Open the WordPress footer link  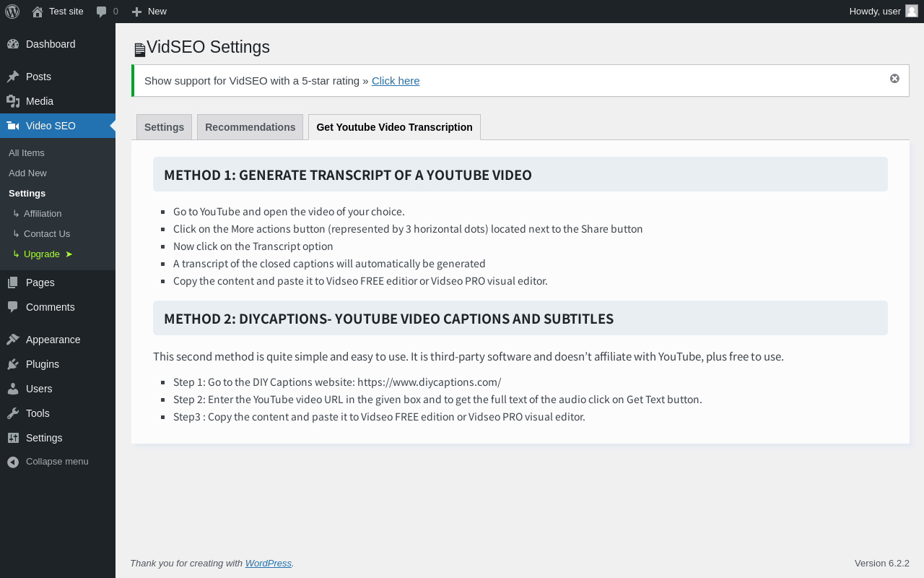[268, 564]
